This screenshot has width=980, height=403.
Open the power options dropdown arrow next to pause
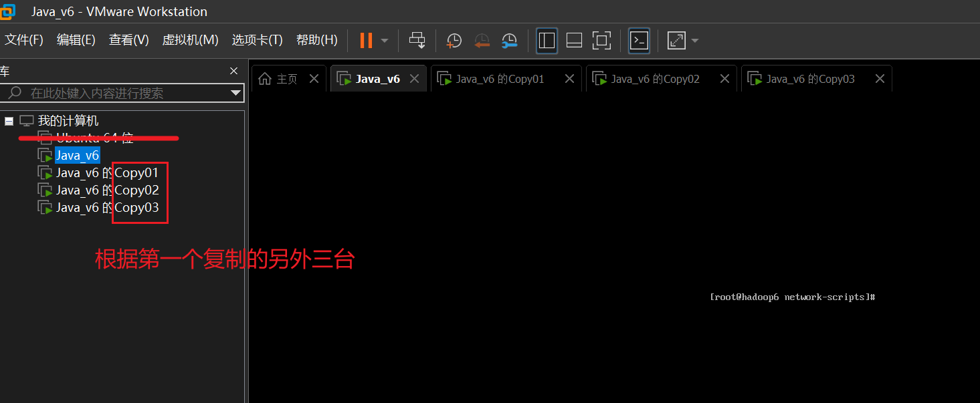(x=385, y=41)
